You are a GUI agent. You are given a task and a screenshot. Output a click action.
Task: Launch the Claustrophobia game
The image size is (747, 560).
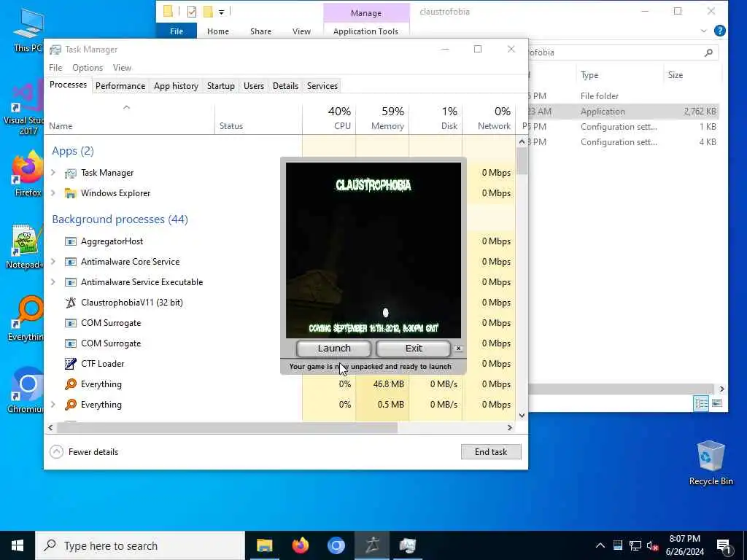tap(333, 349)
